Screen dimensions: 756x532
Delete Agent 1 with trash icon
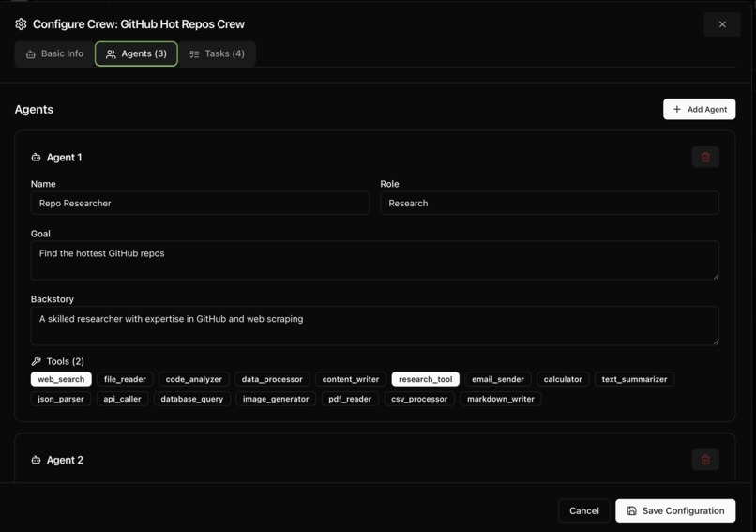click(x=705, y=158)
